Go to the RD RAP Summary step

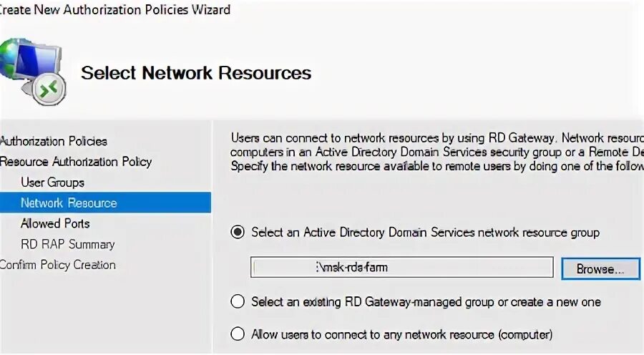tap(67, 245)
